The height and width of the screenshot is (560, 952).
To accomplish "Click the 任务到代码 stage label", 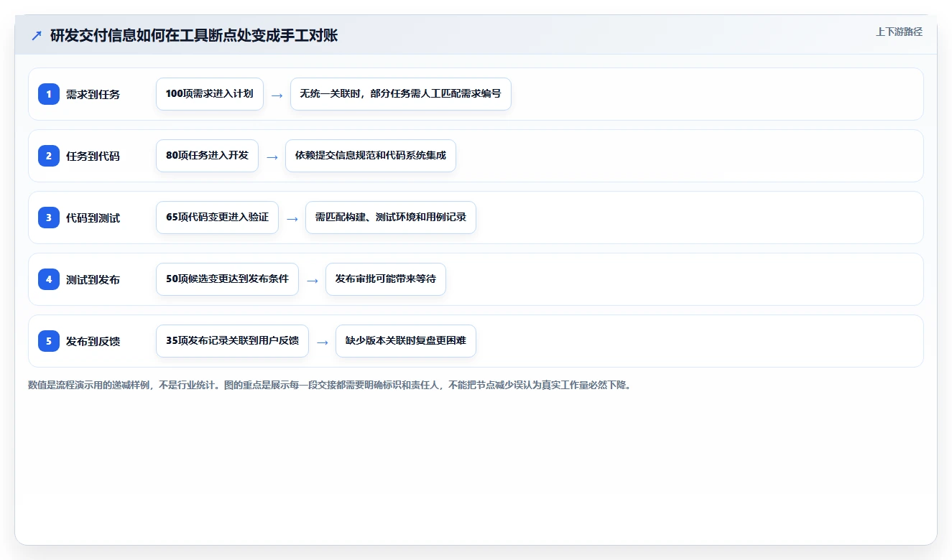I will 93,156.
